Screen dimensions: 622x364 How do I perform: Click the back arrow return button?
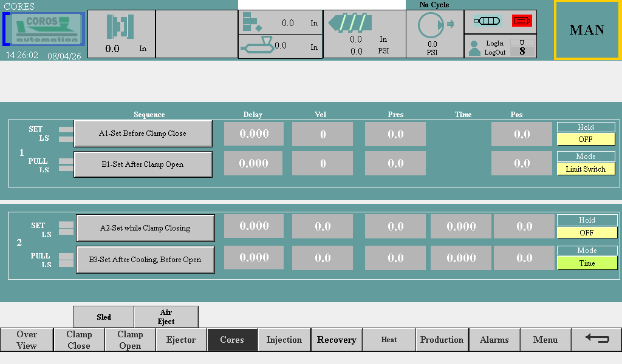[x=596, y=339]
